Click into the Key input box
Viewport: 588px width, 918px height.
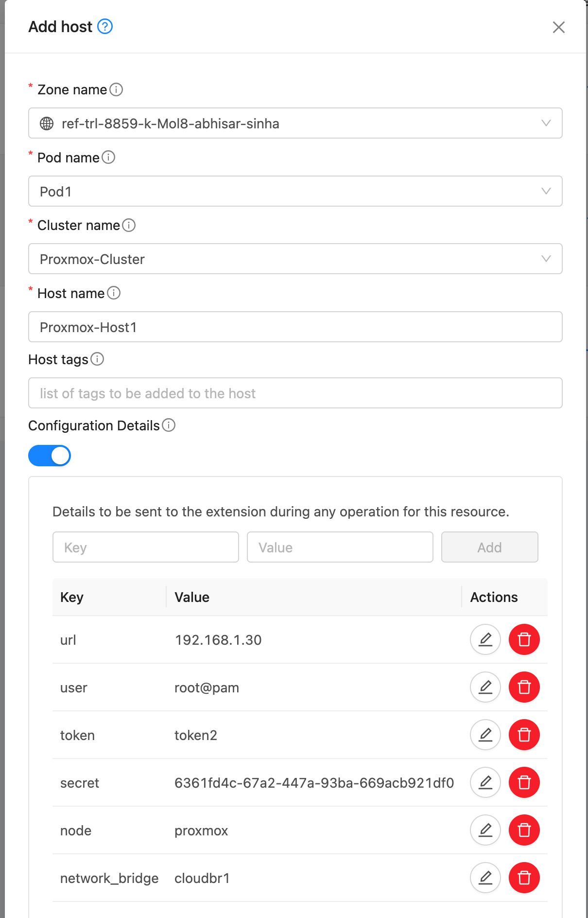point(145,547)
